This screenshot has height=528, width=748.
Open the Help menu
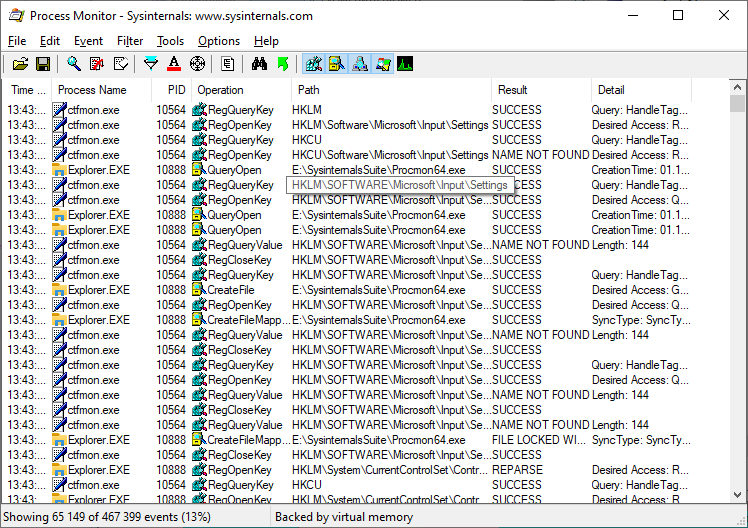coord(266,41)
